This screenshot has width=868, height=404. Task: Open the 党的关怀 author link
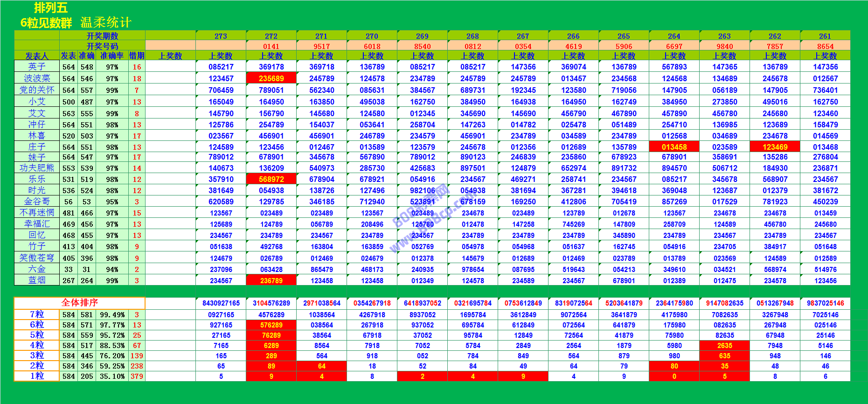[x=37, y=90]
